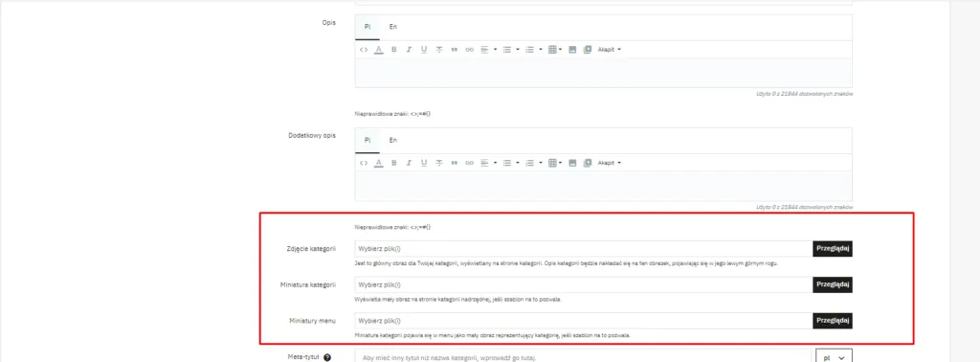The image size is (980, 362).
Task: Open numbered list dropdown in Dodatkowy opis
Action: 534,163
